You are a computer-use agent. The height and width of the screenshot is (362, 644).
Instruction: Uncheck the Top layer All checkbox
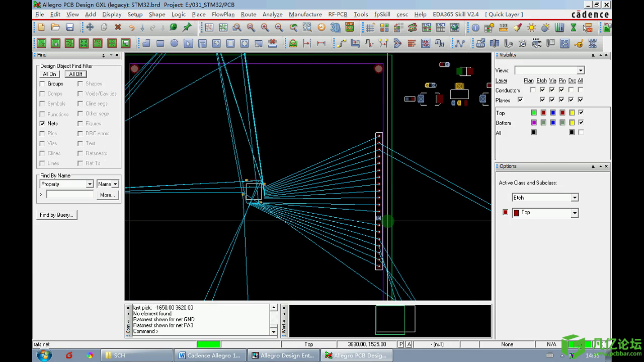[x=581, y=113]
